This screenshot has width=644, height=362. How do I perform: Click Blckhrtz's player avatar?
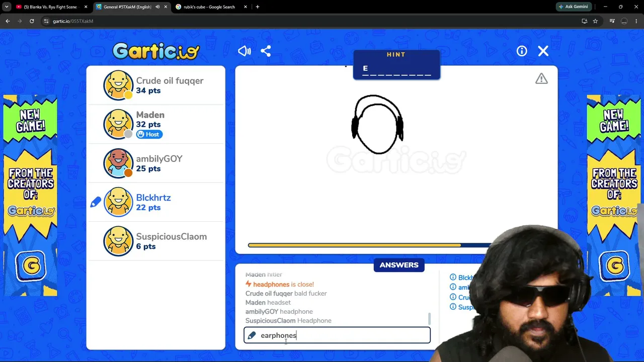click(118, 202)
